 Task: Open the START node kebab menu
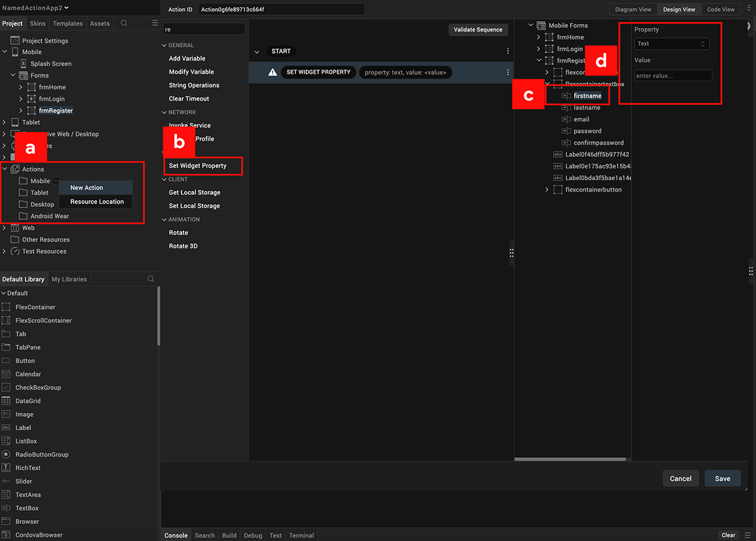[x=508, y=52]
